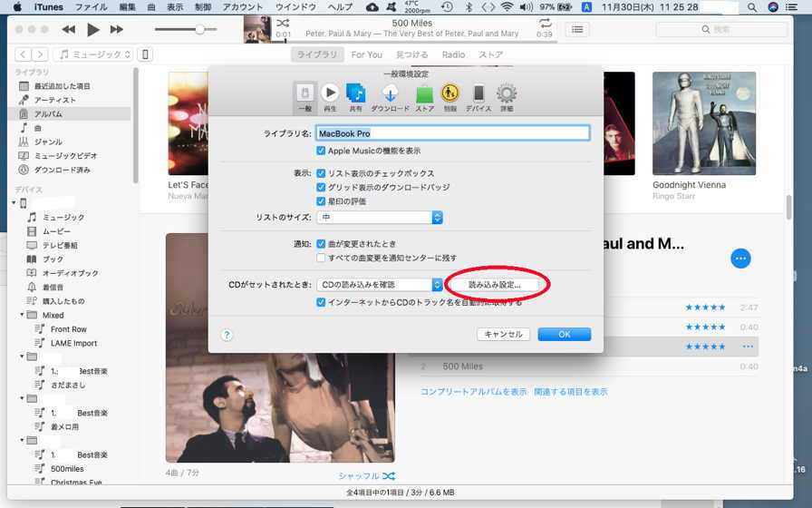Viewport: 812px width, 508px height.
Task: Open the 編集 menu
Action: 128,7
